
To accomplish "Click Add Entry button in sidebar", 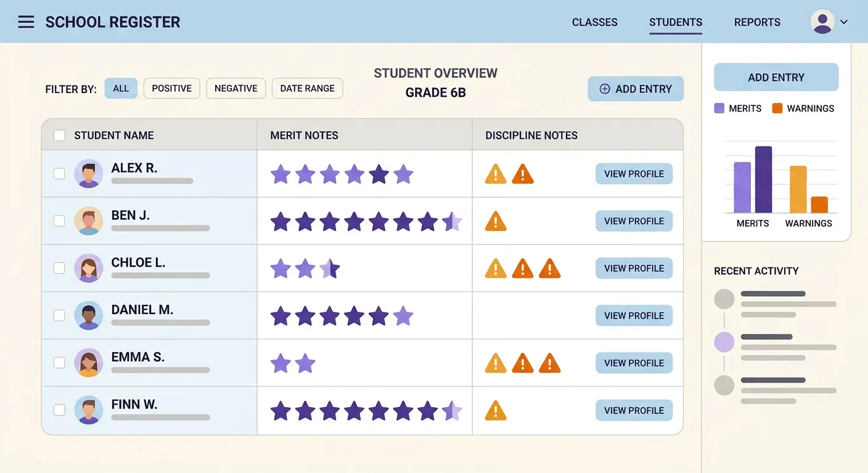I will point(776,78).
